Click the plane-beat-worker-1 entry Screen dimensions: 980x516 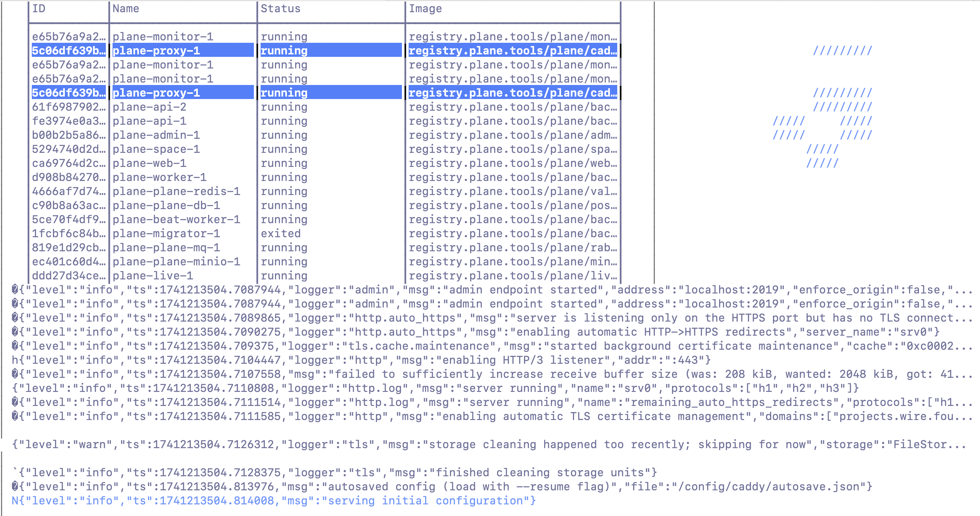tap(176, 219)
